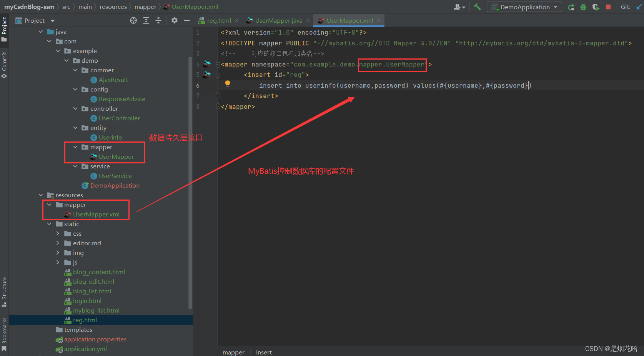Expand the editor.md folder
Image resolution: width=644 pixels, height=356 pixels.
[x=58, y=243]
